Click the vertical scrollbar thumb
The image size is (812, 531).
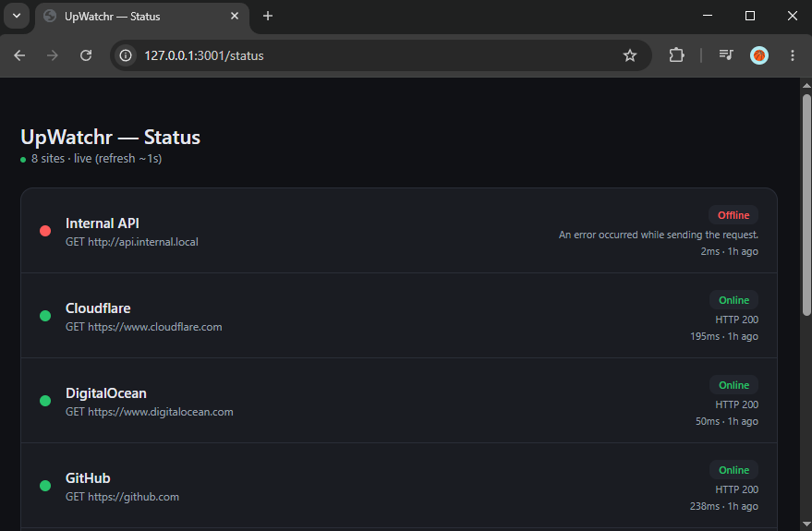pyautogui.click(x=806, y=205)
